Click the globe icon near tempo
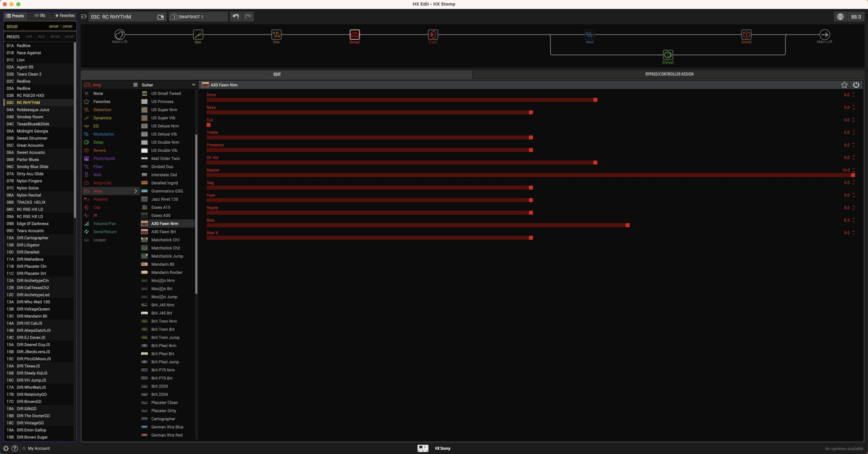The width and height of the screenshot is (868, 454). 840,17
